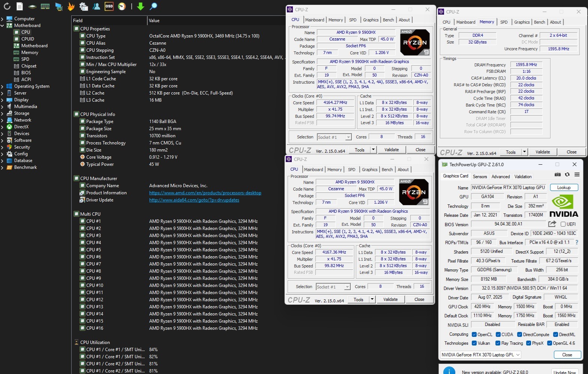The width and height of the screenshot is (588, 374).
Task: Take a screenshot with GPU-Z camera icon
Action: [x=558, y=175]
